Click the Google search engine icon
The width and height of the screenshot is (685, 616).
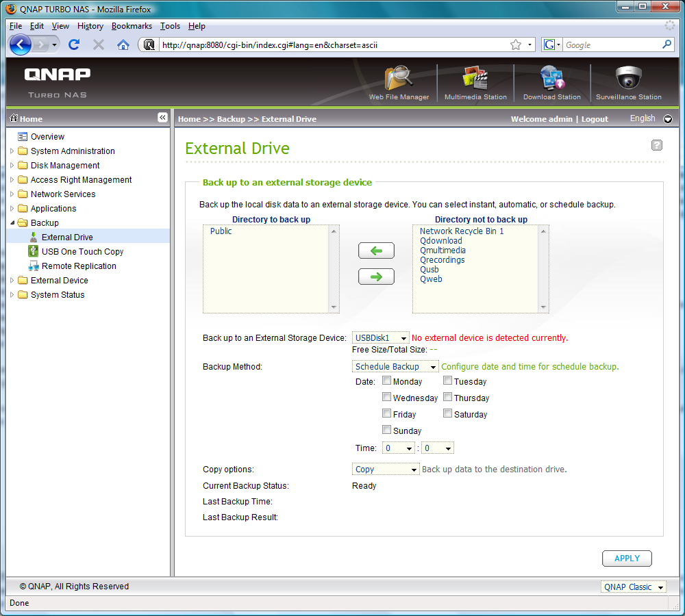click(x=549, y=44)
